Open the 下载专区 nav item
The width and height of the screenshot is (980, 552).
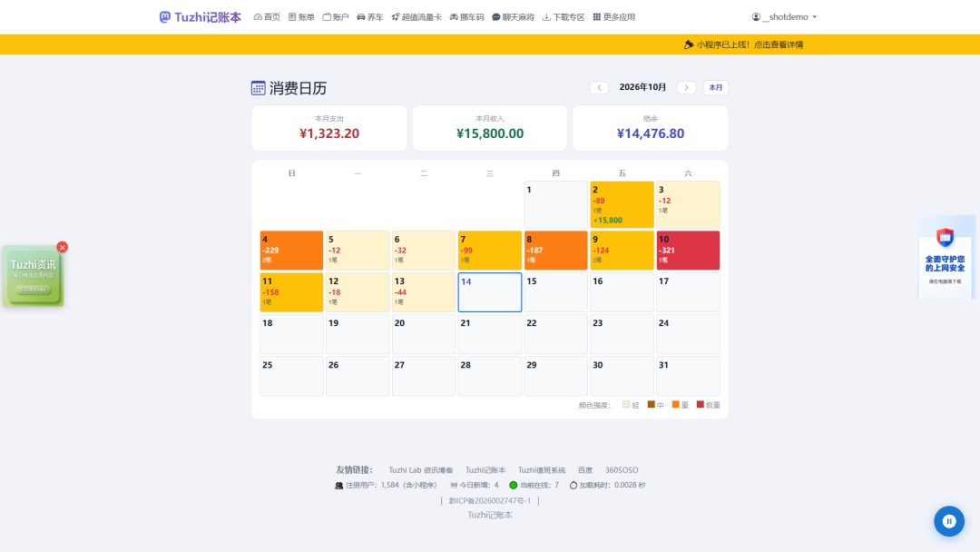pos(563,17)
